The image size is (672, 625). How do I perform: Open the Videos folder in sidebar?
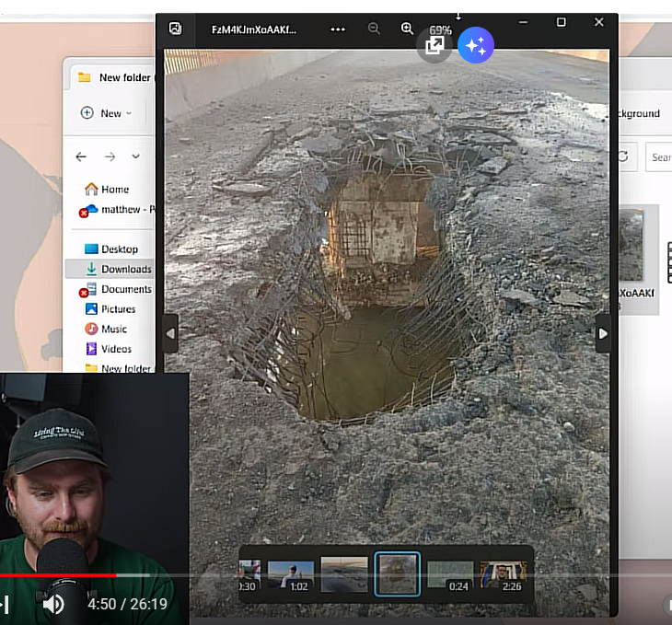tap(116, 349)
